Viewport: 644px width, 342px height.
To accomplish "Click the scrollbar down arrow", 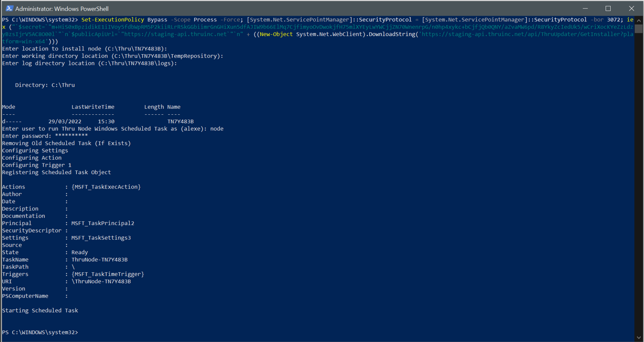I will coord(639,337).
